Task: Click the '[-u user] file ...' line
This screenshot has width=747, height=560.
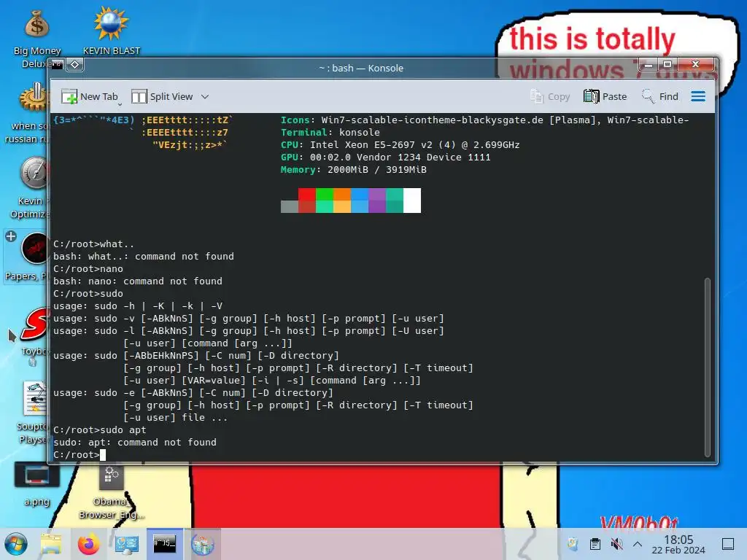Action: pos(175,418)
